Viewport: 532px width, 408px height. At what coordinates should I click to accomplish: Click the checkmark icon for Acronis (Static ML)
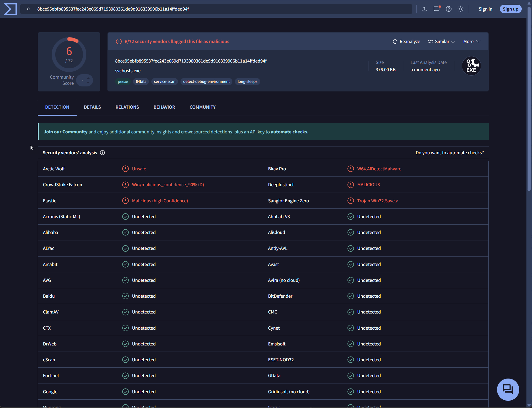point(126,217)
